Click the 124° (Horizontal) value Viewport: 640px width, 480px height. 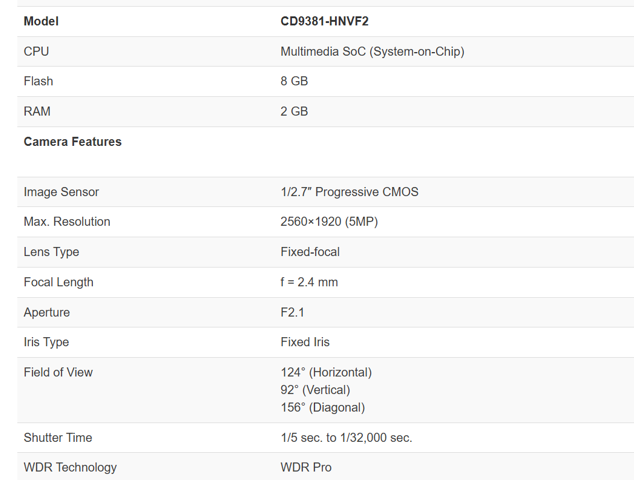[326, 372]
